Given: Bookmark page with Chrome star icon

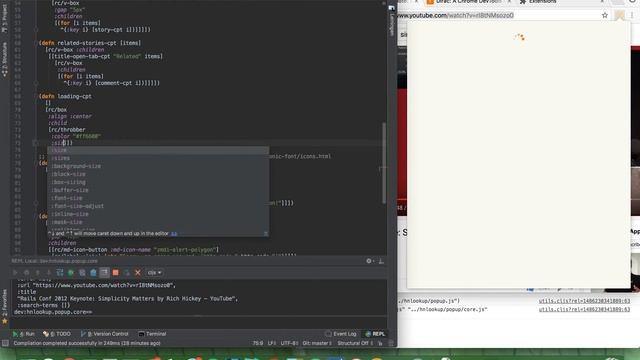Looking at the screenshot, I should tap(605, 15).
